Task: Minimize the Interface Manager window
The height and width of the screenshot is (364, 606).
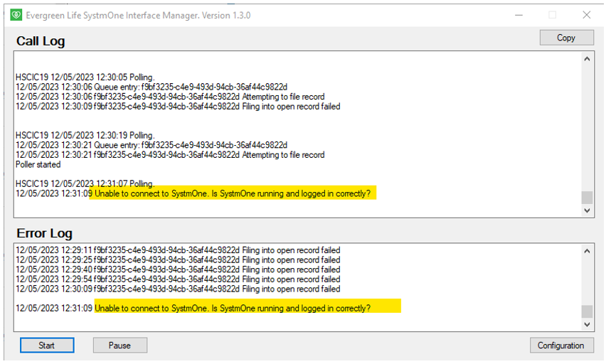Action: [x=519, y=15]
